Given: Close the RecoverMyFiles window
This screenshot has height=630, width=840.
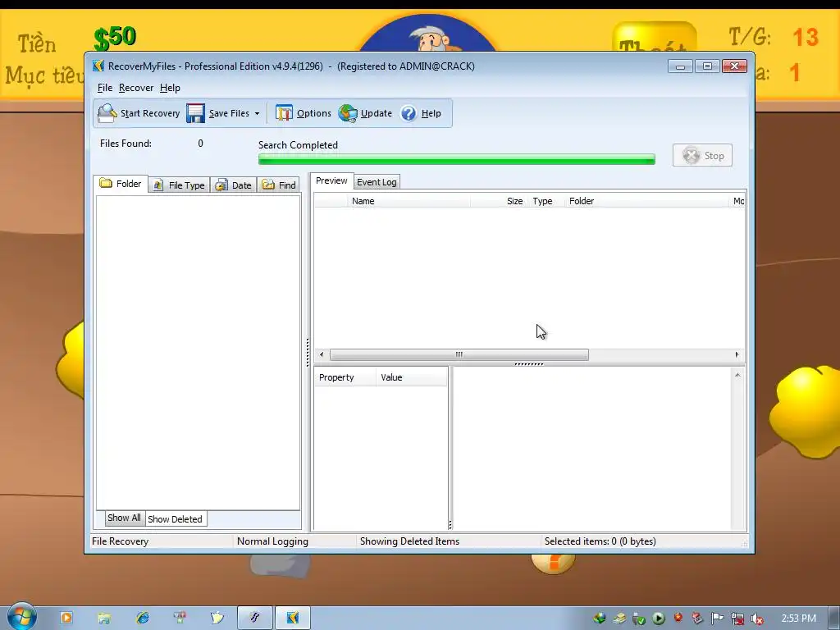Looking at the screenshot, I should click(x=734, y=66).
